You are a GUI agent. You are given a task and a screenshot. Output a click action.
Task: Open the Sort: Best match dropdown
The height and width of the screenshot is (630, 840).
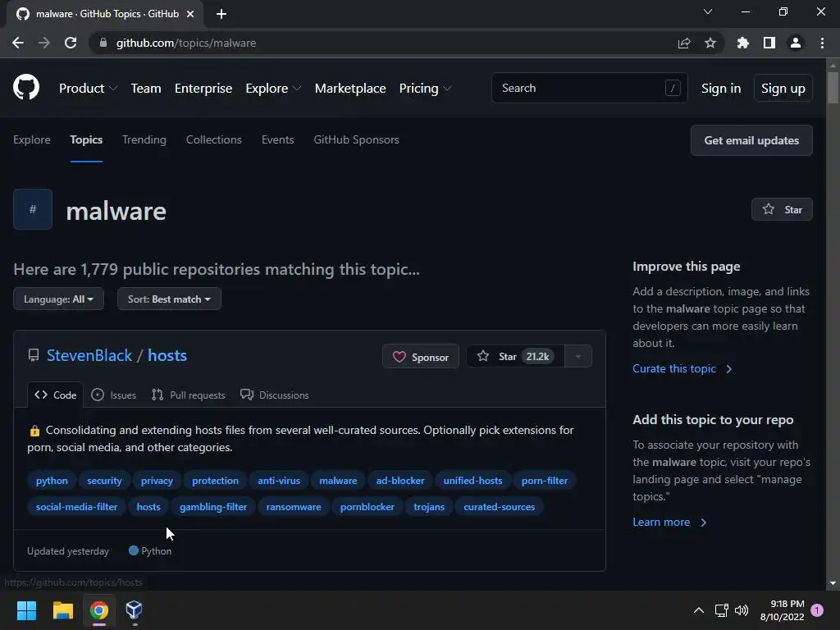click(169, 299)
